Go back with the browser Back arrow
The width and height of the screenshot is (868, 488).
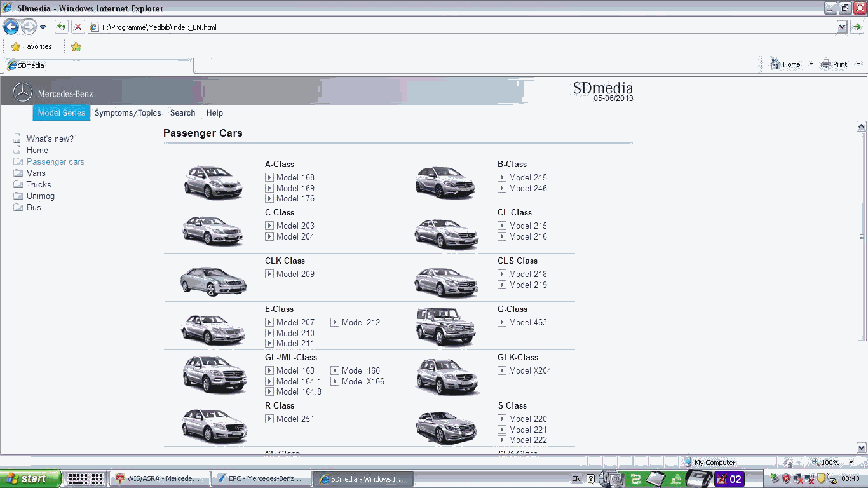point(11,27)
